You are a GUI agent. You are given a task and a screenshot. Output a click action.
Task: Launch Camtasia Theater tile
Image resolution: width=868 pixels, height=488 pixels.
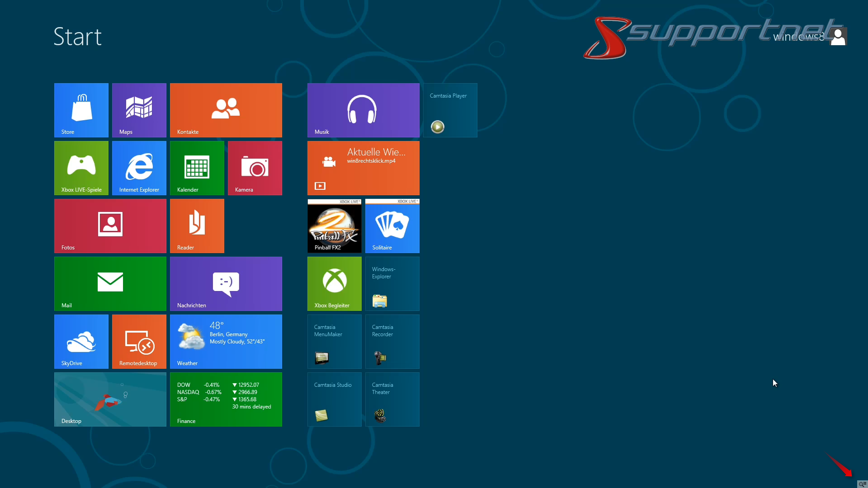[392, 399]
